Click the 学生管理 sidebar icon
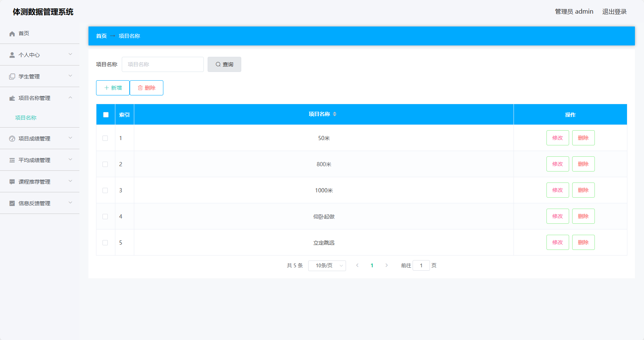644x340 pixels. pos(12,76)
